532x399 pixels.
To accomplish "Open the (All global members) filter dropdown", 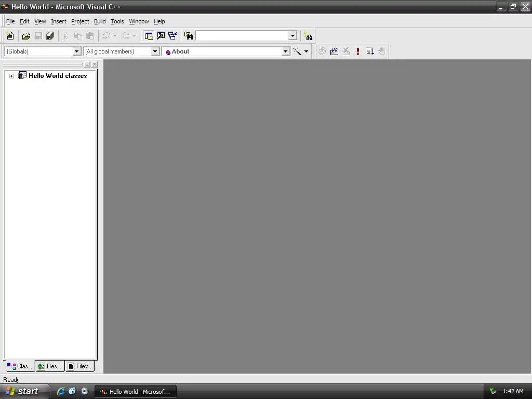I will pyautogui.click(x=155, y=51).
